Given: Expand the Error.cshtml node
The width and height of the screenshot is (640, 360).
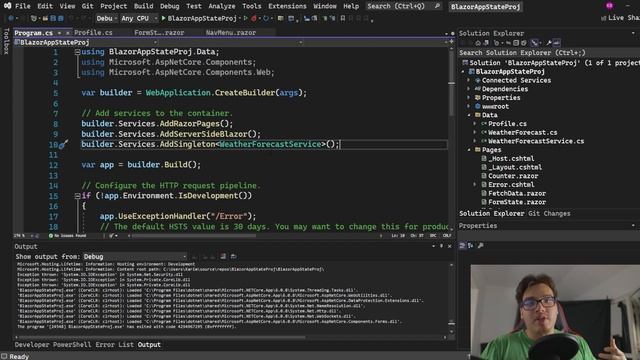Looking at the screenshot, I should pos(475,185).
